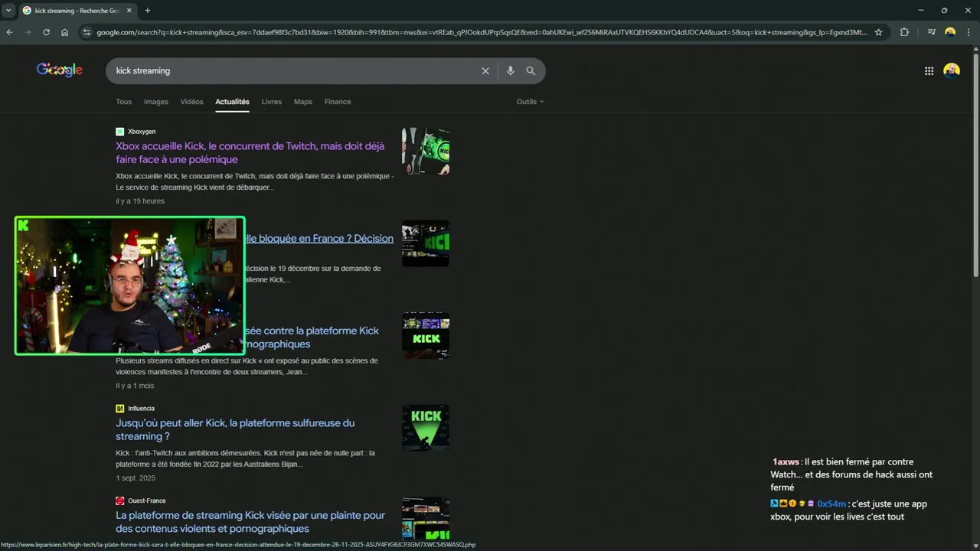The height and width of the screenshot is (551, 980).
Task: Click the 'il y a 19 heures' timestamp
Action: click(x=140, y=201)
